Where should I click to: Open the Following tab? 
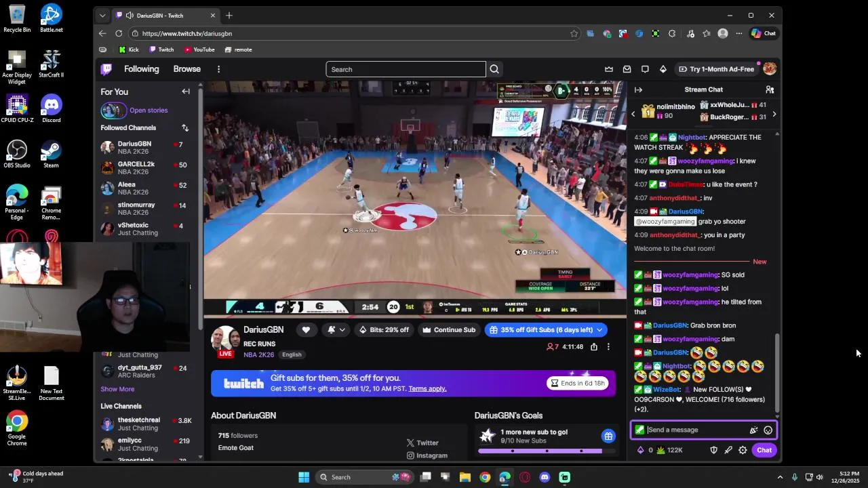click(141, 69)
